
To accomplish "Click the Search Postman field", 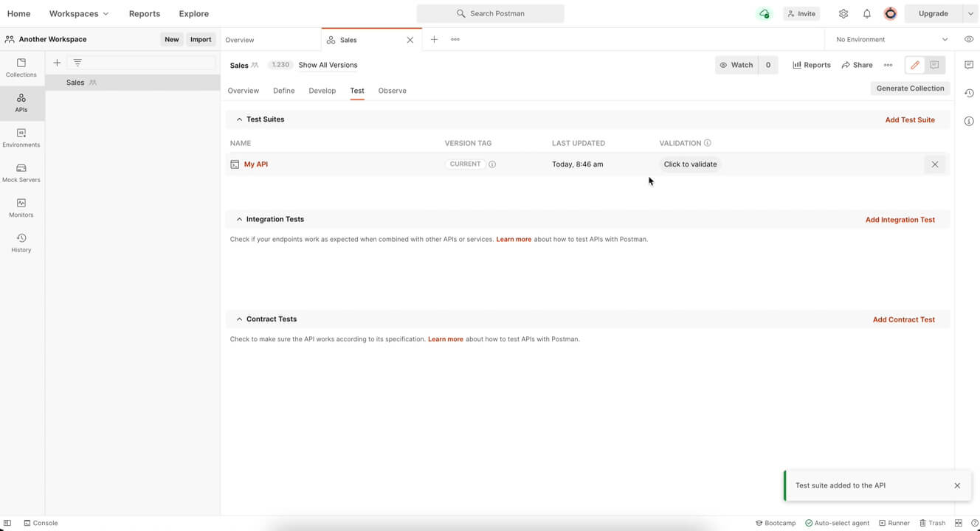I will tap(490, 13).
